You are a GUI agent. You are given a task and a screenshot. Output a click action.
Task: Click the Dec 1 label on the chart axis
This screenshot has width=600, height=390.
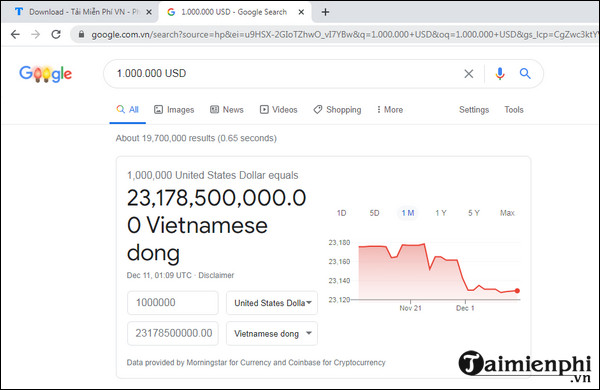coord(465,308)
